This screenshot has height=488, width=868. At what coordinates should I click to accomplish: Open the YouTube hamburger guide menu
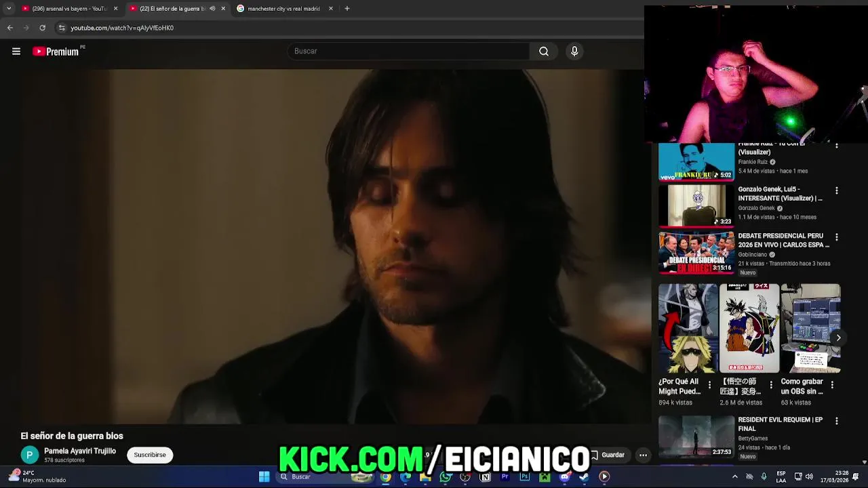16,52
